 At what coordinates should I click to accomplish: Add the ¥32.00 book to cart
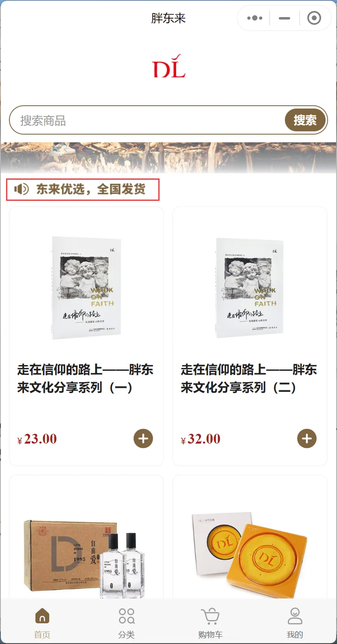click(x=307, y=439)
